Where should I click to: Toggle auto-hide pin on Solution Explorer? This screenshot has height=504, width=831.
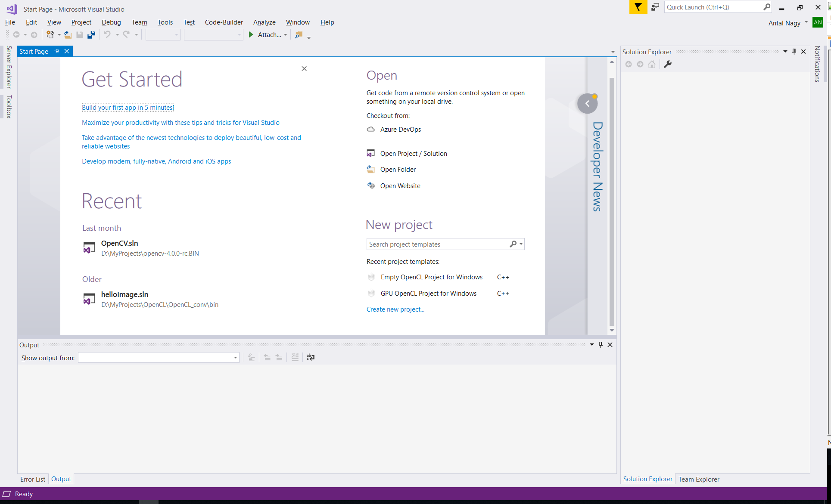[x=794, y=51]
